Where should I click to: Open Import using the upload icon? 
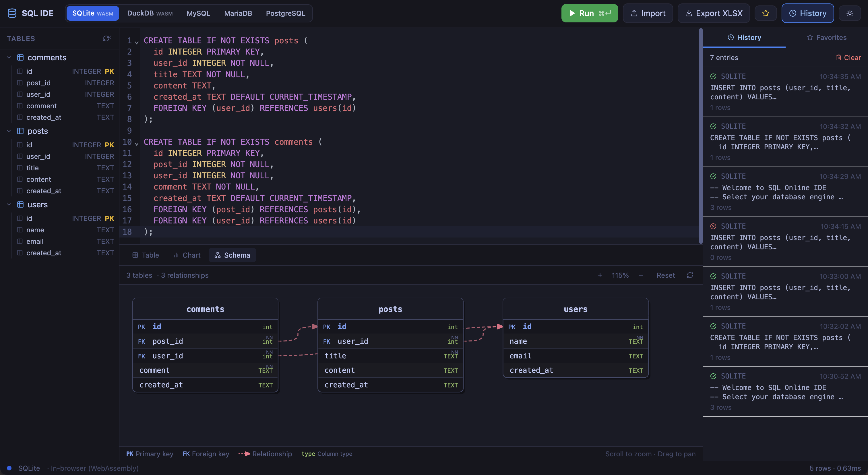pos(648,13)
